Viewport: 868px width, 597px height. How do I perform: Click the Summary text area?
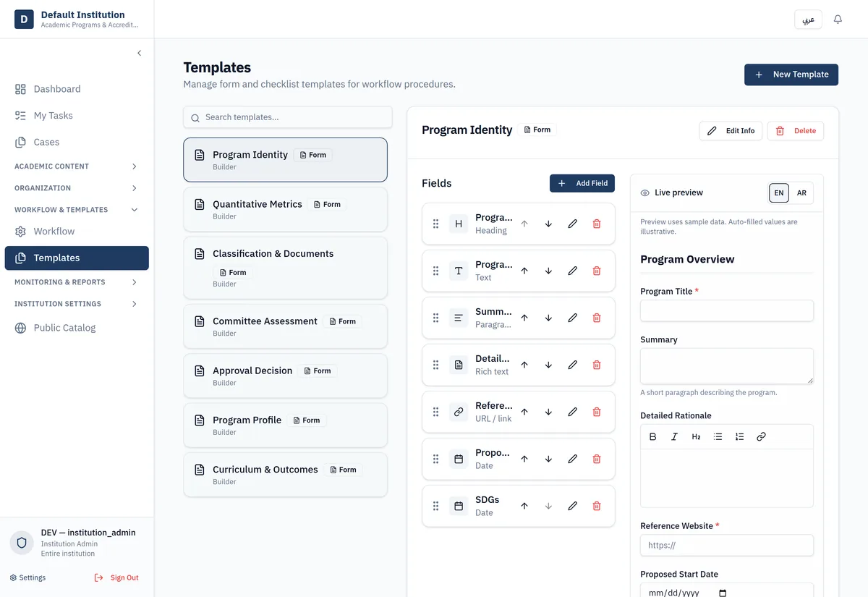(727, 366)
